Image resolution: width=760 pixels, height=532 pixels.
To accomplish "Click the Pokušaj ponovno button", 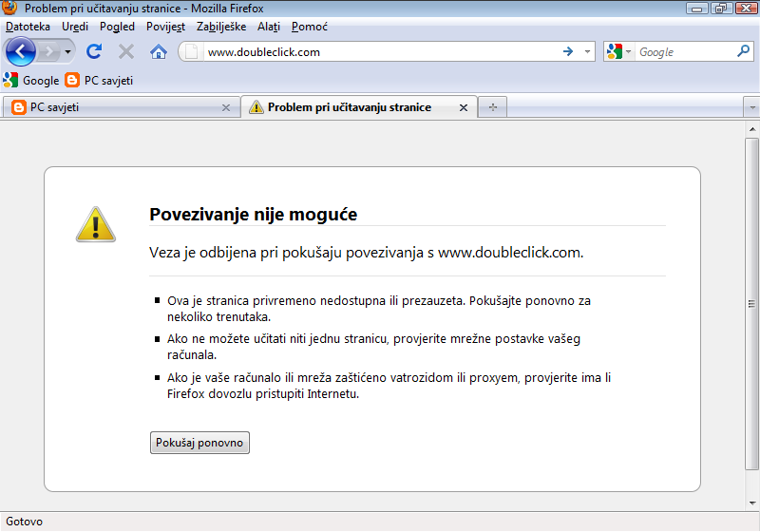I will [199, 443].
